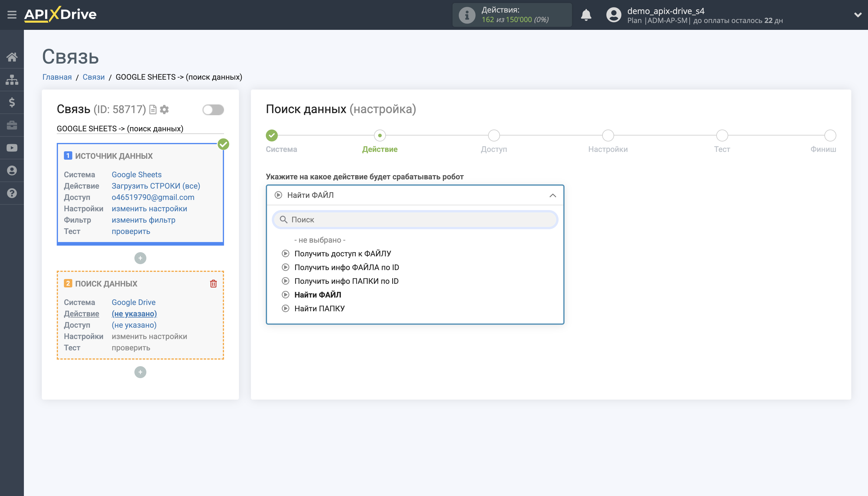The height and width of the screenshot is (496, 868).
Task: Click source изменить настройки link
Action: coord(149,209)
